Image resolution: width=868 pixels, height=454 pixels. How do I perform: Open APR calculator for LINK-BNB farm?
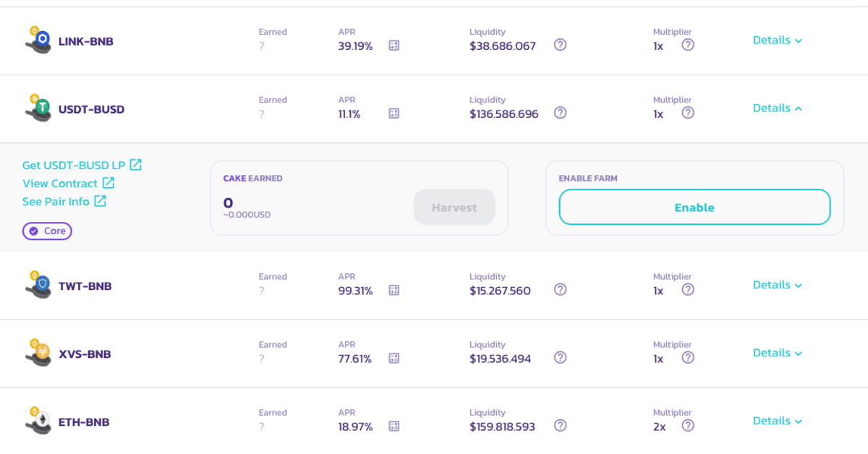point(394,46)
